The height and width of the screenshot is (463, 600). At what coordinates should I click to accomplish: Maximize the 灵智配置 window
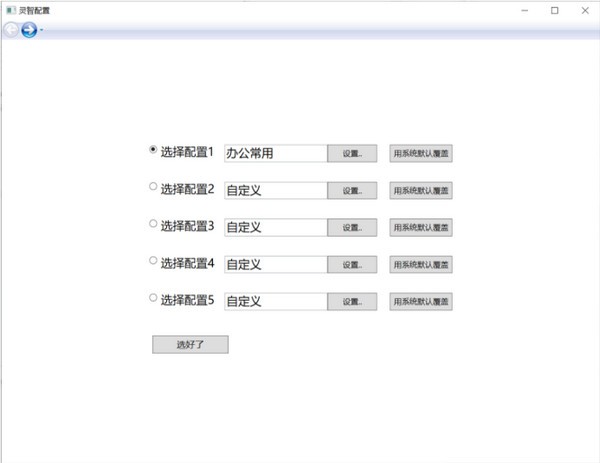tap(554, 10)
